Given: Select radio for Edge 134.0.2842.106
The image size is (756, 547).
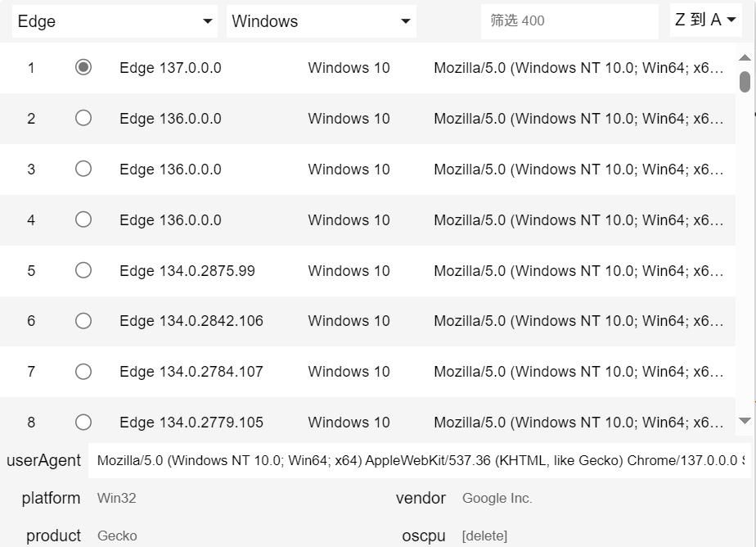Looking at the screenshot, I should [83, 321].
